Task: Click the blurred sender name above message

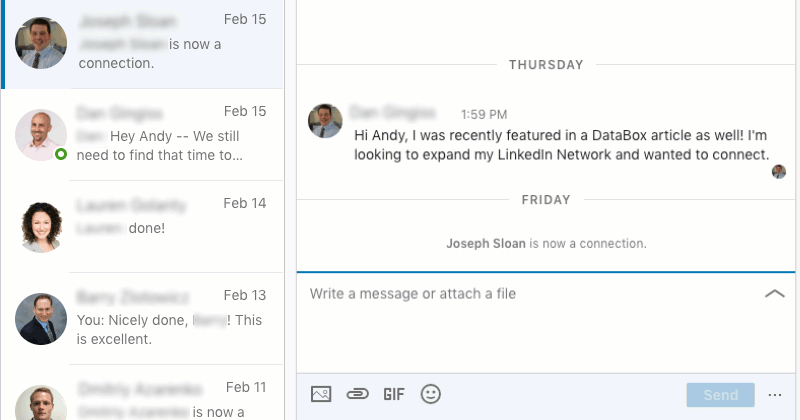Action: point(393,112)
